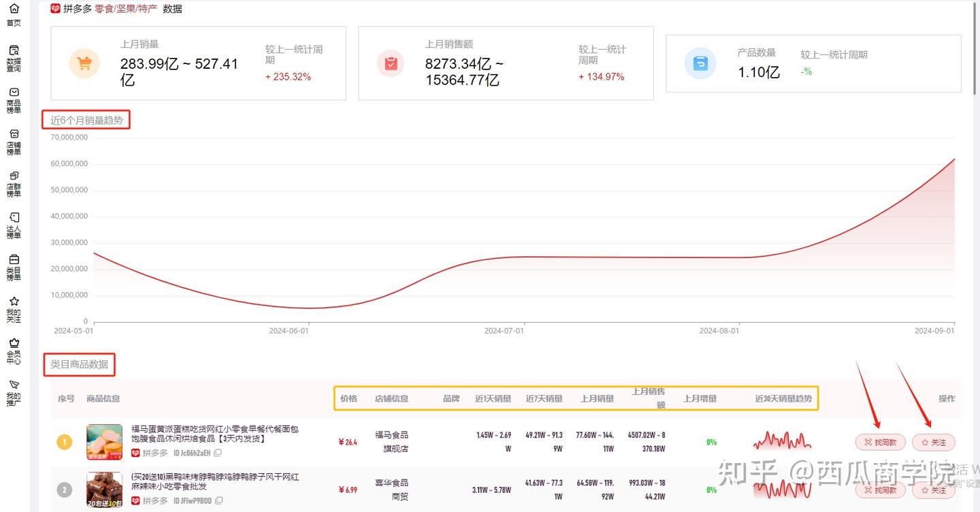The width and height of the screenshot is (980, 512).
Task: Select 达人榜单 in the sidebar
Action: (x=14, y=225)
